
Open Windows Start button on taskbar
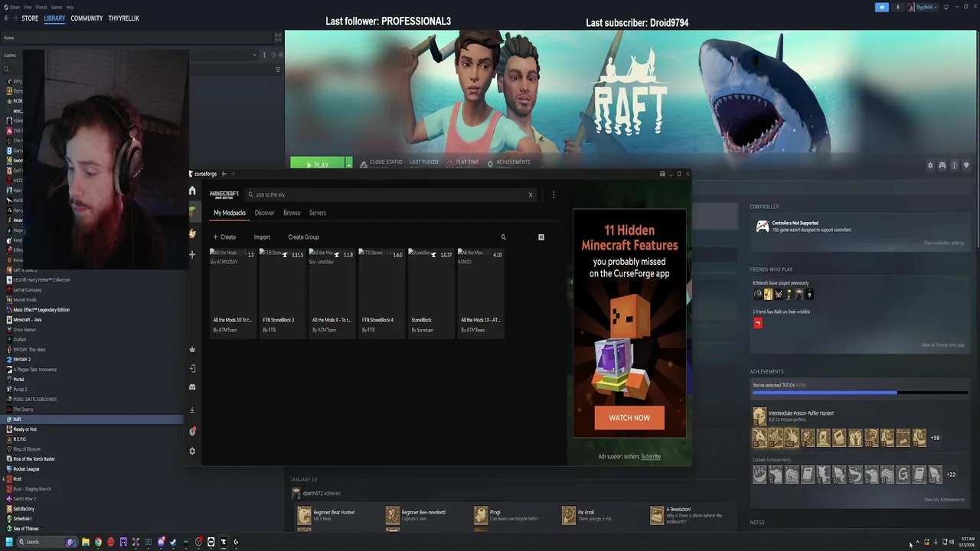pyautogui.click(x=9, y=542)
